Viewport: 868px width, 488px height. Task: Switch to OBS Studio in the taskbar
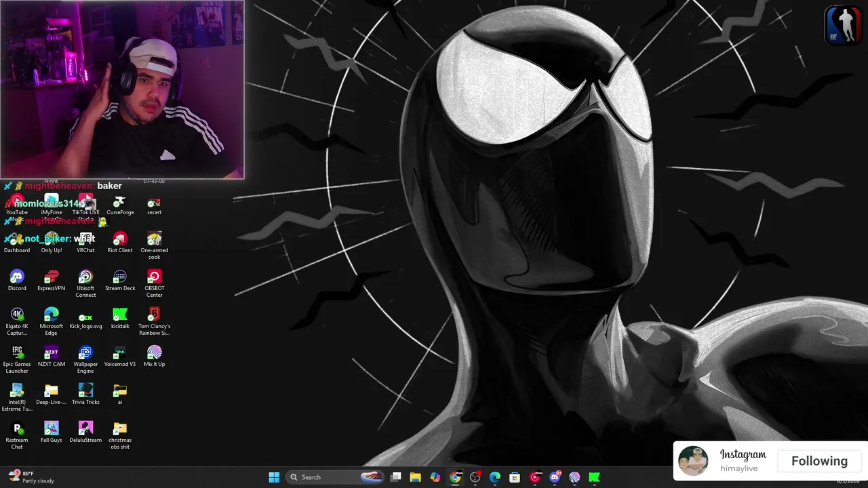click(475, 477)
